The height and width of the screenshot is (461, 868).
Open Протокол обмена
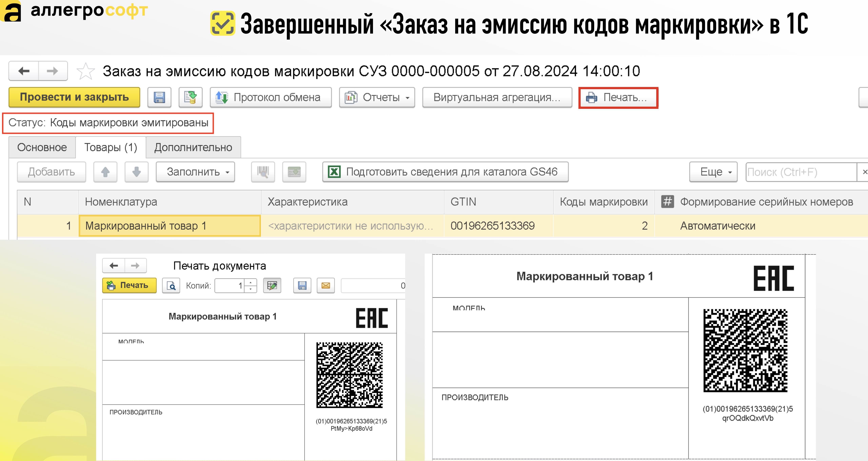271,97
